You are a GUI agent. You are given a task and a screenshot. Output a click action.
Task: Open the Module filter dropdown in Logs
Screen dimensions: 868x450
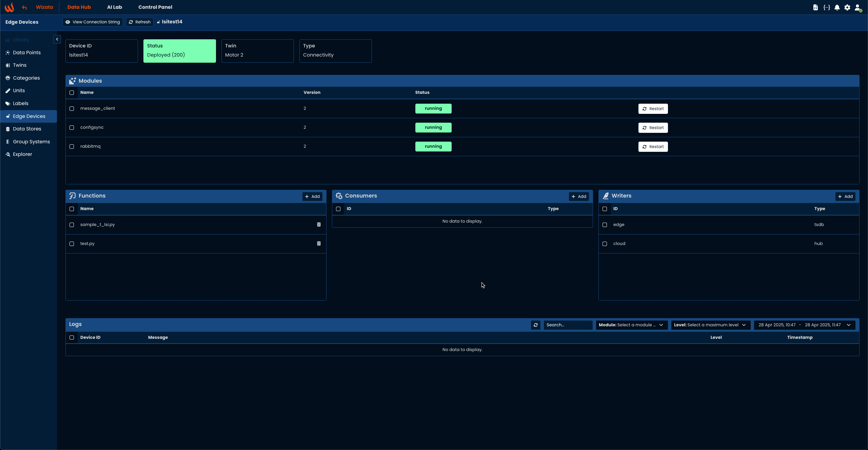(631, 325)
